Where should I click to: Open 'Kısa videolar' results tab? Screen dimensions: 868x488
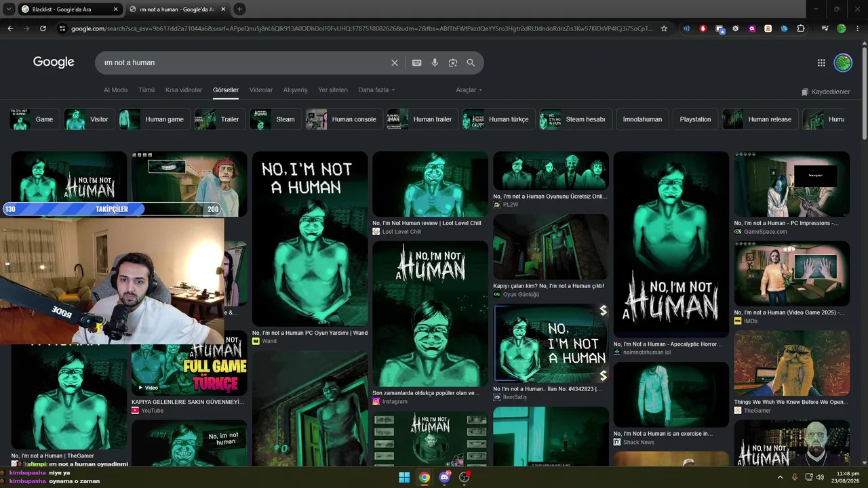(184, 90)
